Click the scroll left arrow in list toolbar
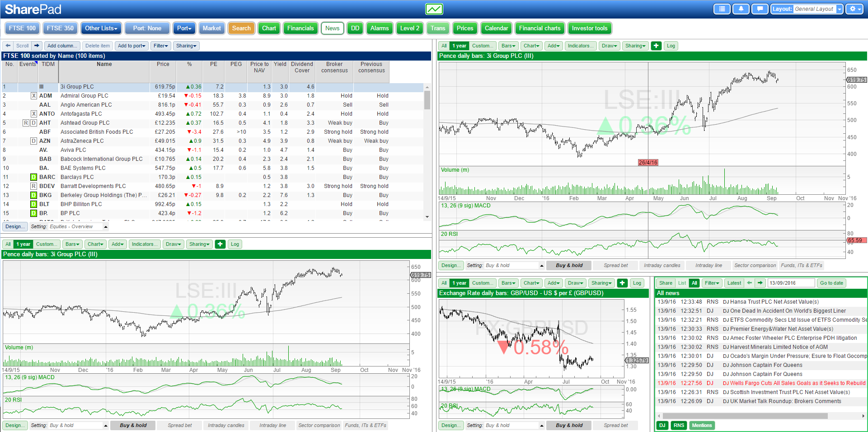Image resolution: width=868 pixels, height=432 pixels. [8, 46]
